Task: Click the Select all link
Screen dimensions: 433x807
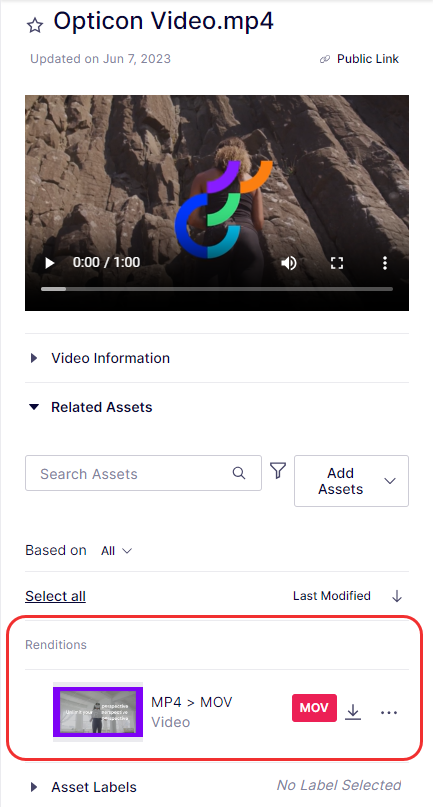Action: (56, 596)
